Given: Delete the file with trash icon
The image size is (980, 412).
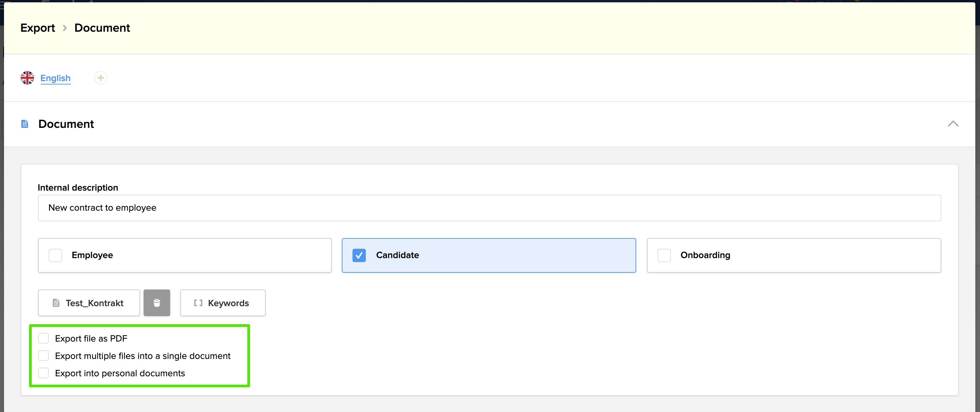Looking at the screenshot, I should 157,303.
